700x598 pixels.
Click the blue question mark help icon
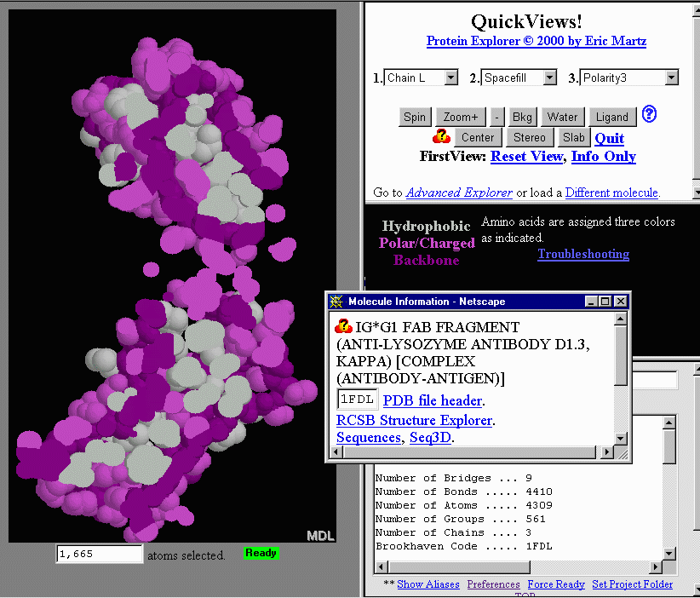point(649,115)
